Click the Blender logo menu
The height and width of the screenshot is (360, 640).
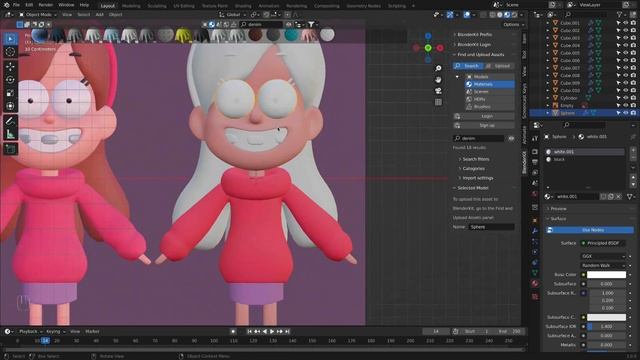coord(6,5)
